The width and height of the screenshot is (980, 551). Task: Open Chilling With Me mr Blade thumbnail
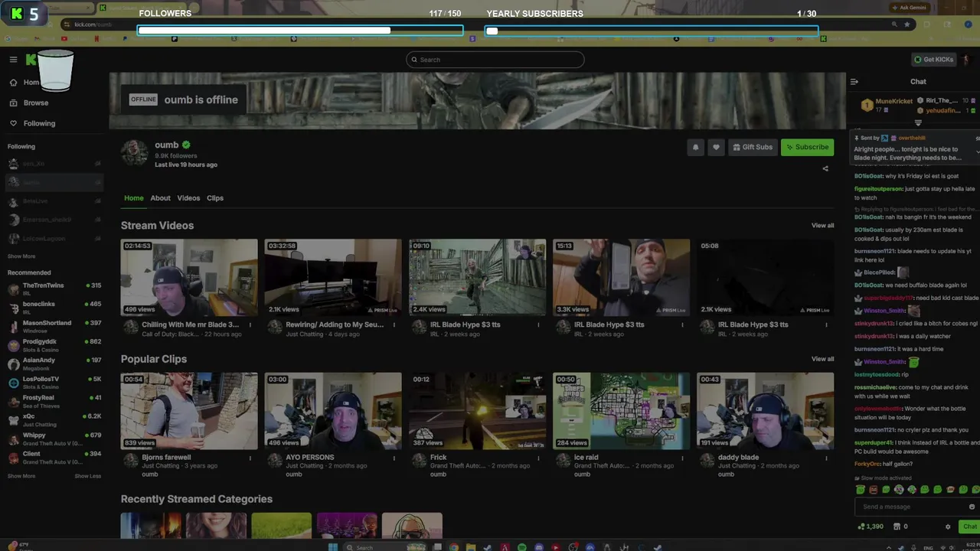[189, 277]
